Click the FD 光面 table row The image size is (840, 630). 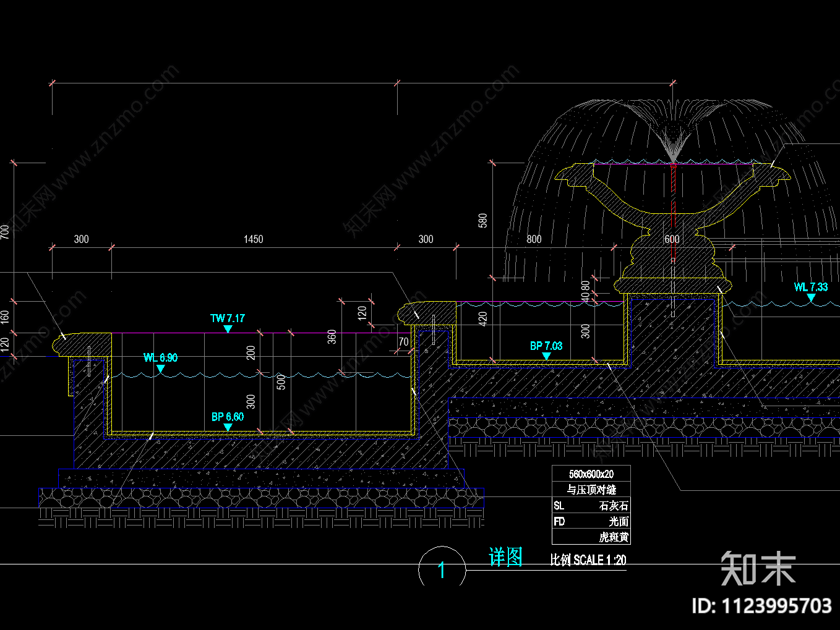[x=591, y=522]
